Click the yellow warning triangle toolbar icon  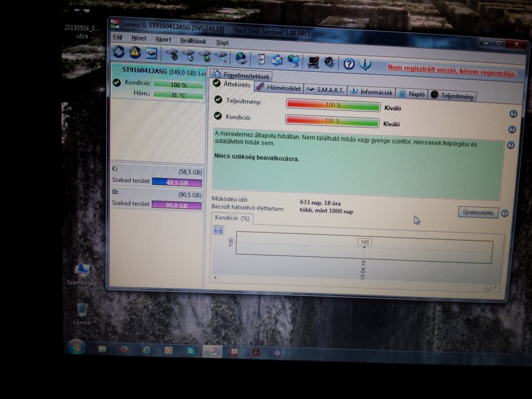(135, 52)
